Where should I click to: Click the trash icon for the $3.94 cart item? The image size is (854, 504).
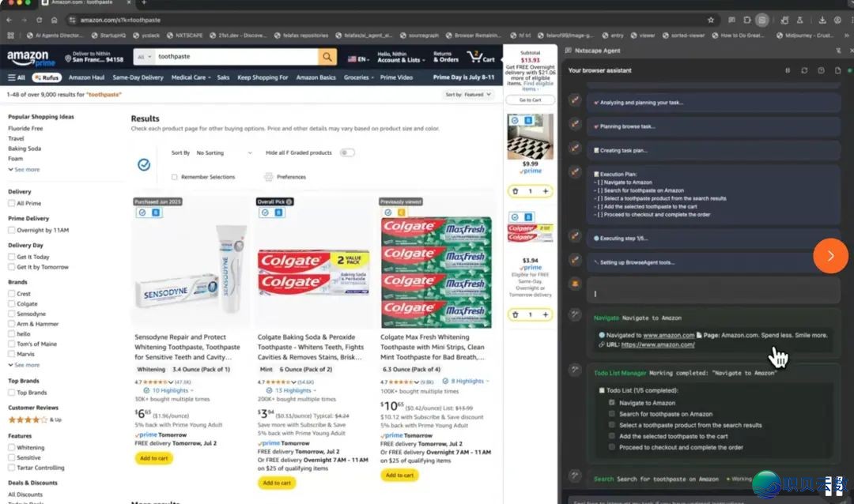point(516,314)
